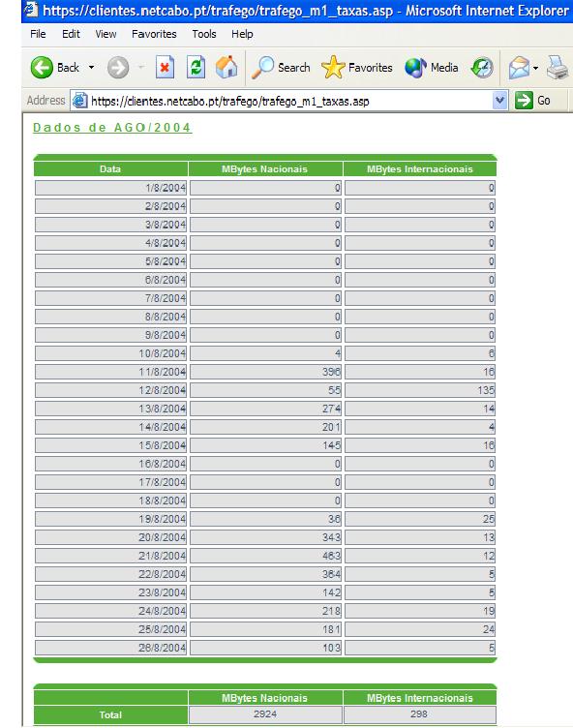The width and height of the screenshot is (573, 728).
Task: Go to the Home page icon
Action: (x=226, y=68)
